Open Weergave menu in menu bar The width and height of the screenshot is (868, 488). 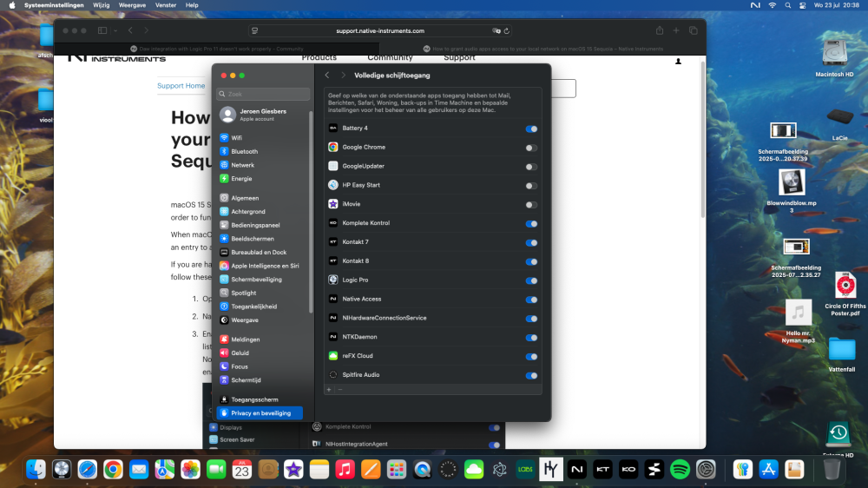132,5
